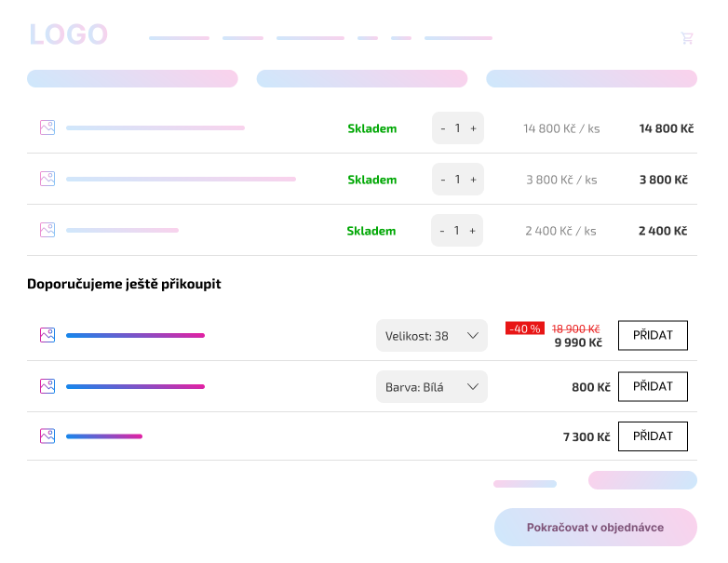
Task: Open the shopping cart icon in header
Action: tap(687, 38)
